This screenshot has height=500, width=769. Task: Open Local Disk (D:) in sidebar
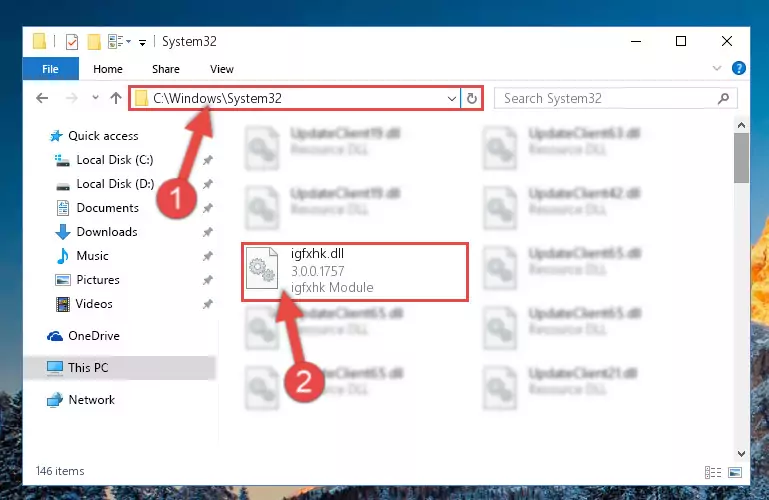tap(115, 184)
